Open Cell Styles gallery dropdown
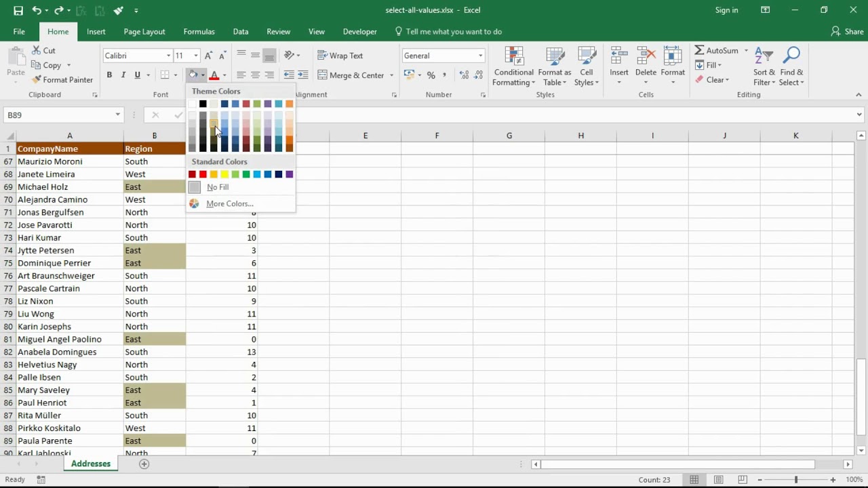 tap(587, 66)
